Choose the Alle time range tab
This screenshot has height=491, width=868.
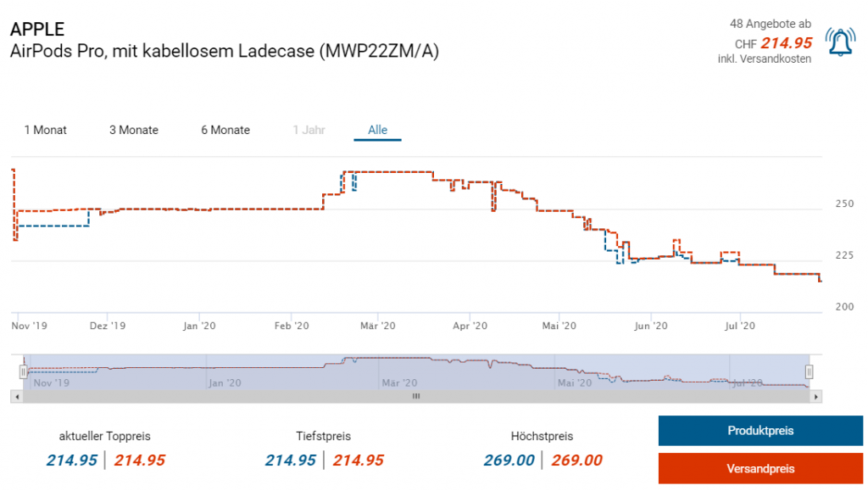(377, 130)
